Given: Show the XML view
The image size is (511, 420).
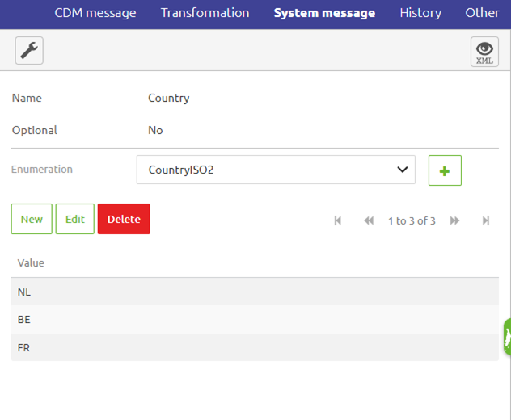Looking at the screenshot, I should pos(484,52).
